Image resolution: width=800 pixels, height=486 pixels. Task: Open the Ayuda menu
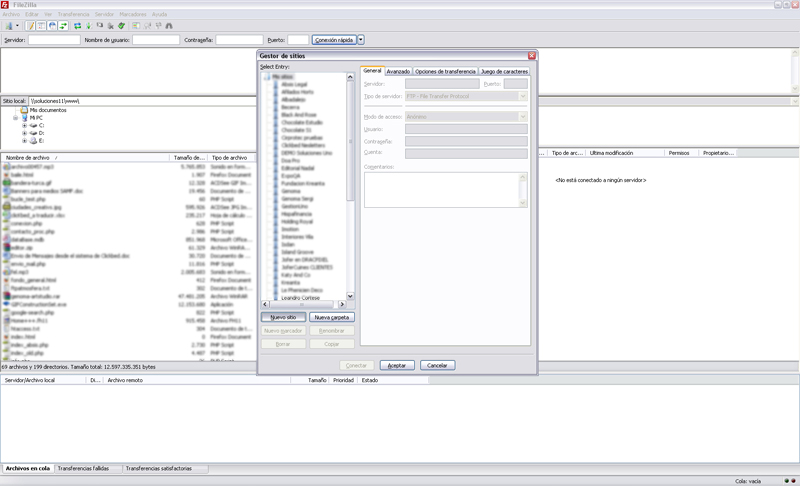pyautogui.click(x=159, y=14)
